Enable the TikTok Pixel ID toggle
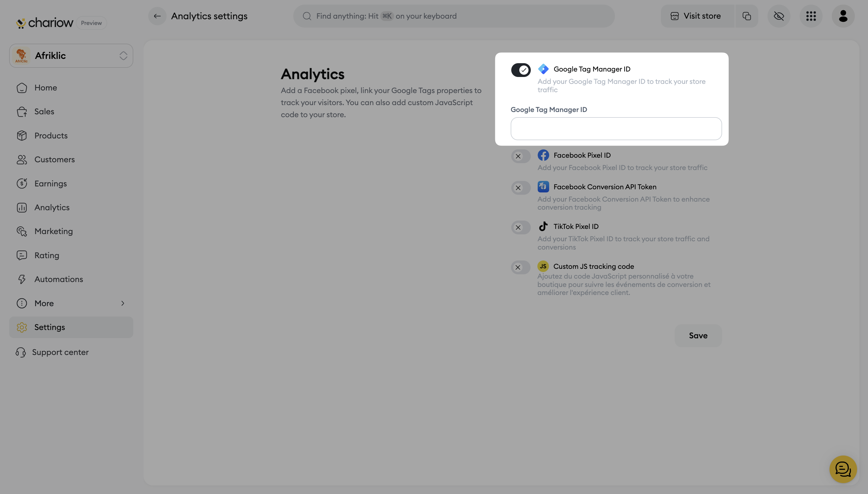Viewport: 868px width, 494px height. click(521, 227)
